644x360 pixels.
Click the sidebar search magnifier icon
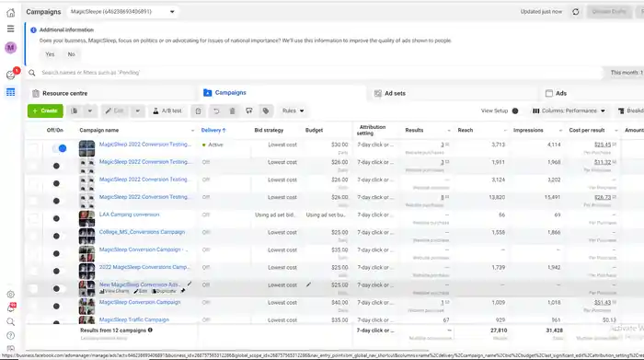pos(11,321)
